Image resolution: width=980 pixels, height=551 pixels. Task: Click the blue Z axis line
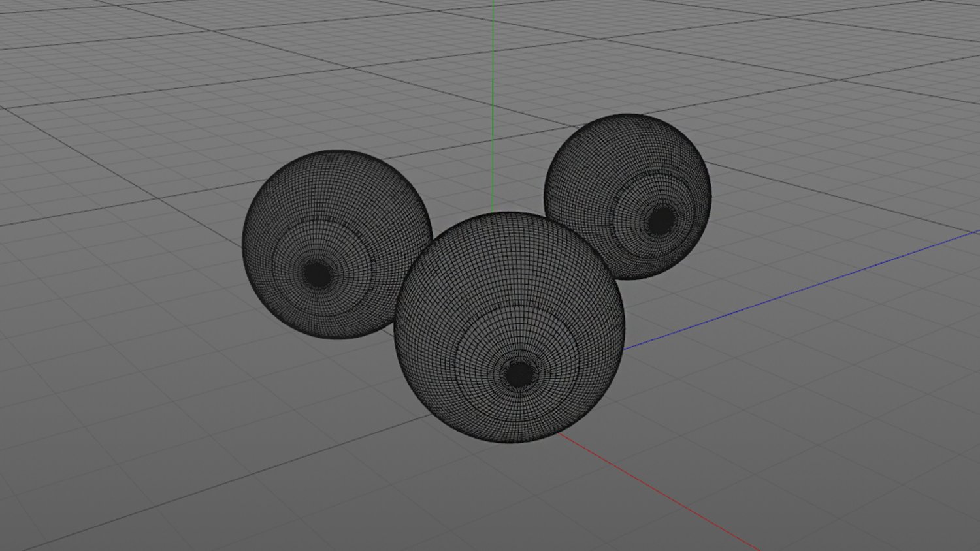(802, 290)
